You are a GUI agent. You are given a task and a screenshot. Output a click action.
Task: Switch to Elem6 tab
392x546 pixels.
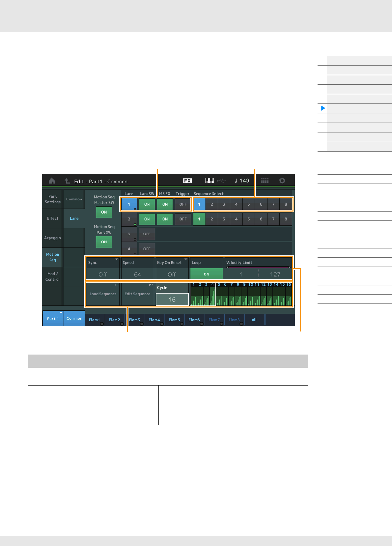tap(194, 320)
